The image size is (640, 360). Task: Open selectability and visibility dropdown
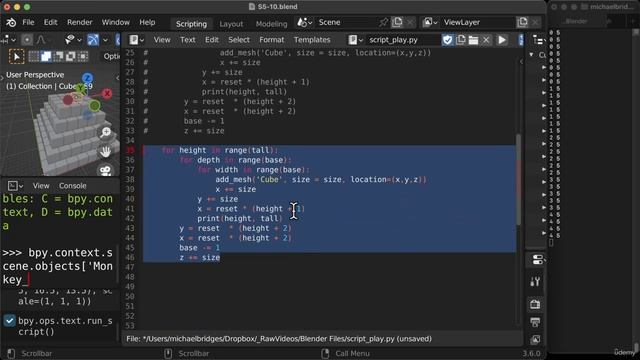73,40
